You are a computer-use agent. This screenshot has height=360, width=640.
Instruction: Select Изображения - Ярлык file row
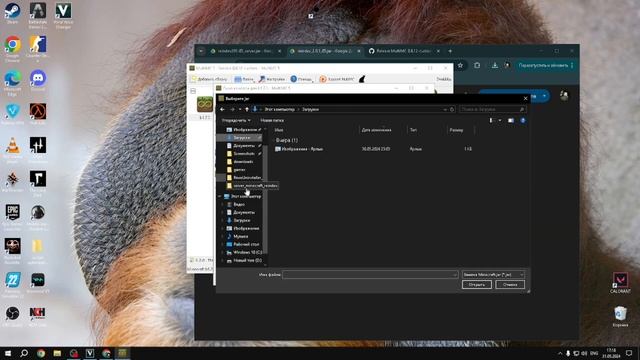click(373, 149)
